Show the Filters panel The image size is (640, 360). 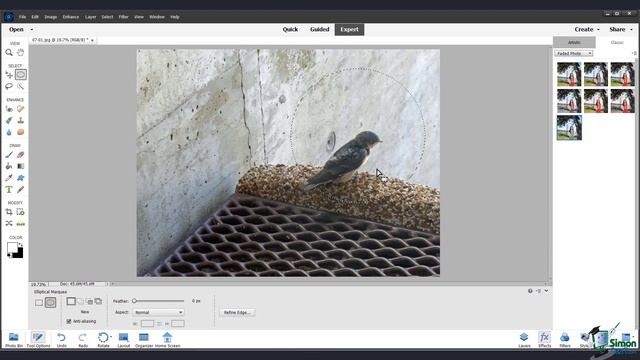coord(565,340)
